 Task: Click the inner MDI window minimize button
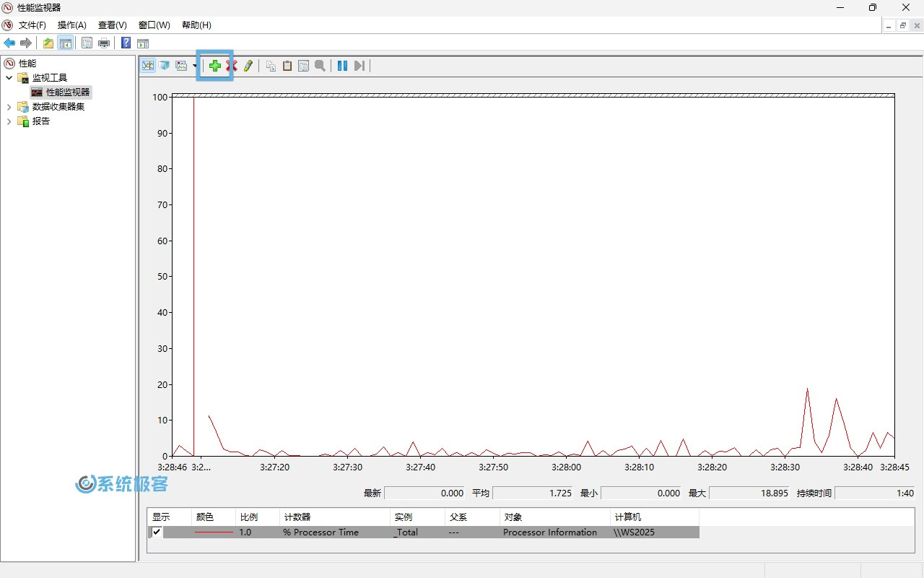click(889, 25)
